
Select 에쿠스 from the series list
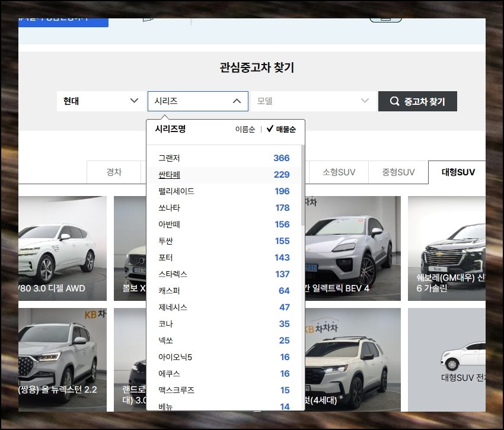[224, 374]
